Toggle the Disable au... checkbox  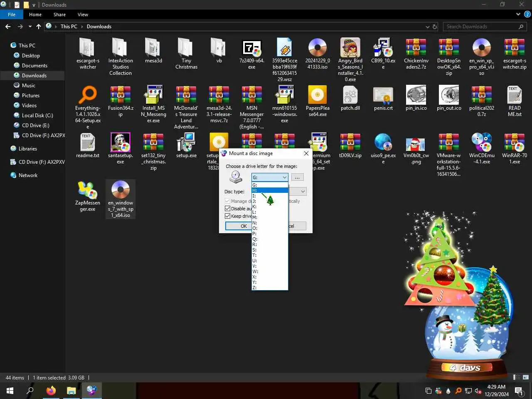[227, 209]
